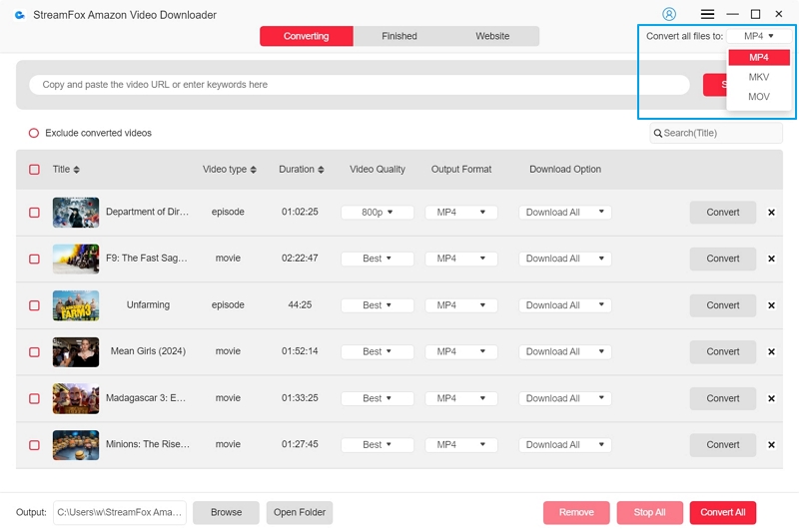Toggle Exclude converted videos option
Image resolution: width=799 pixels, height=532 pixels.
click(x=34, y=134)
